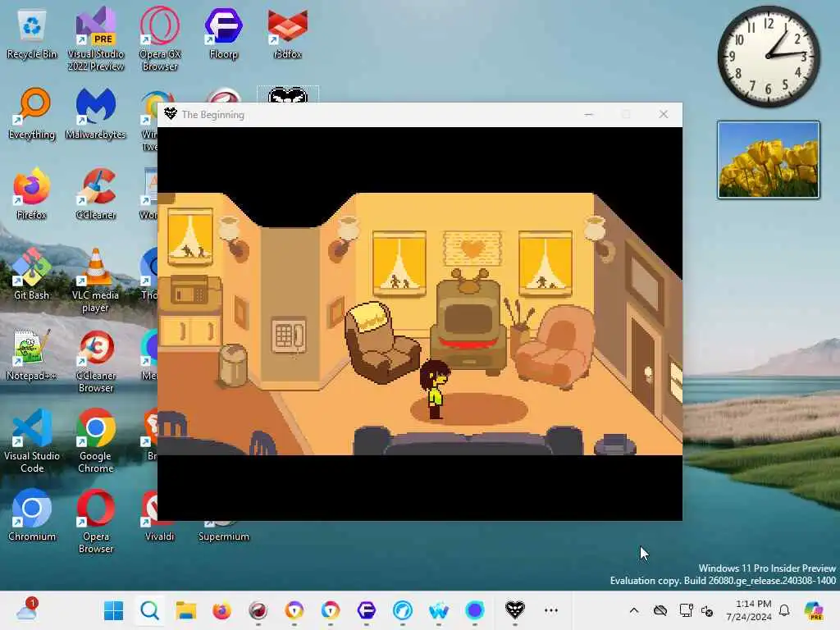Viewport: 840px width, 630px height.
Task: Open the Windows Start menu
Action: 113,610
